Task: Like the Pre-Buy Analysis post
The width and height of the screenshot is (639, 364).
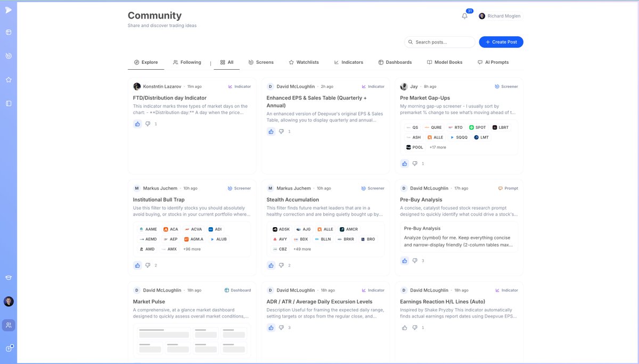Action: click(405, 261)
